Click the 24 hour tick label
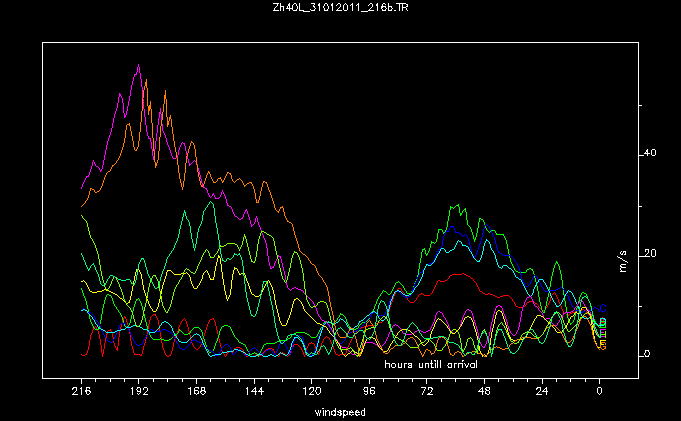This screenshot has width=681, height=421. [542, 392]
